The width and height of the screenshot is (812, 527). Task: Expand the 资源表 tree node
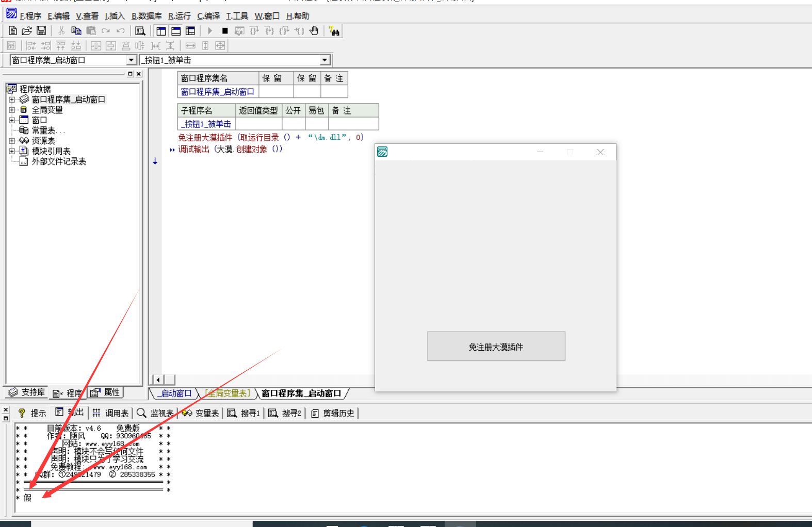coord(12,141)
